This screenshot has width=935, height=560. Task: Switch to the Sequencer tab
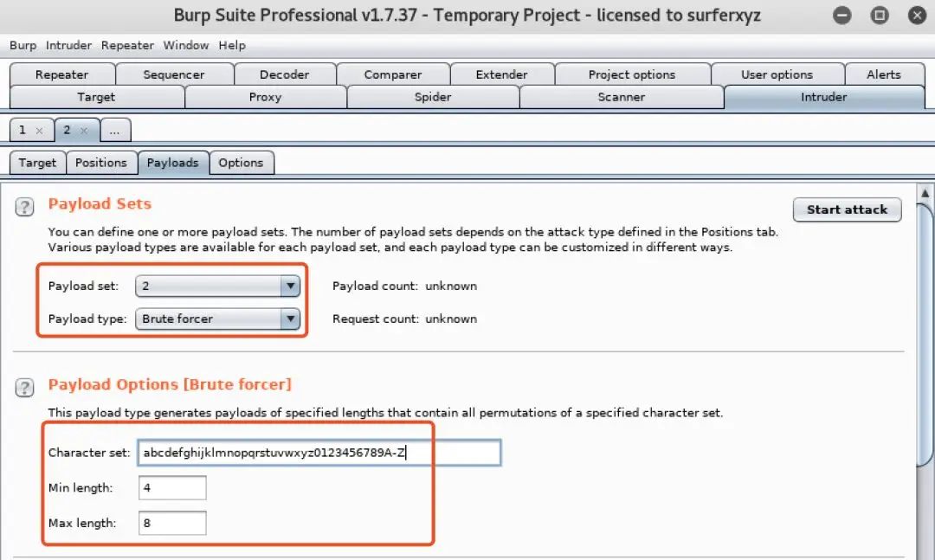coord(174,74)
